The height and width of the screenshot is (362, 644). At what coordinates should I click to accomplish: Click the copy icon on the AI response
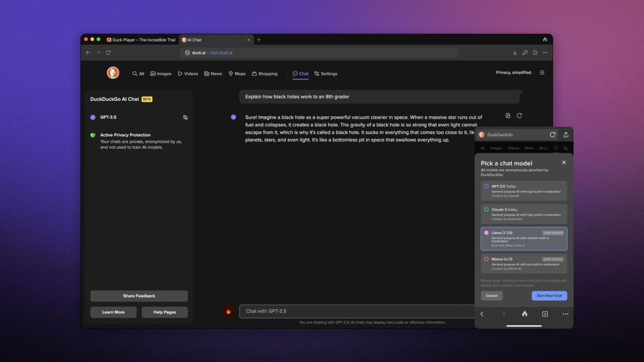(508, 115)
